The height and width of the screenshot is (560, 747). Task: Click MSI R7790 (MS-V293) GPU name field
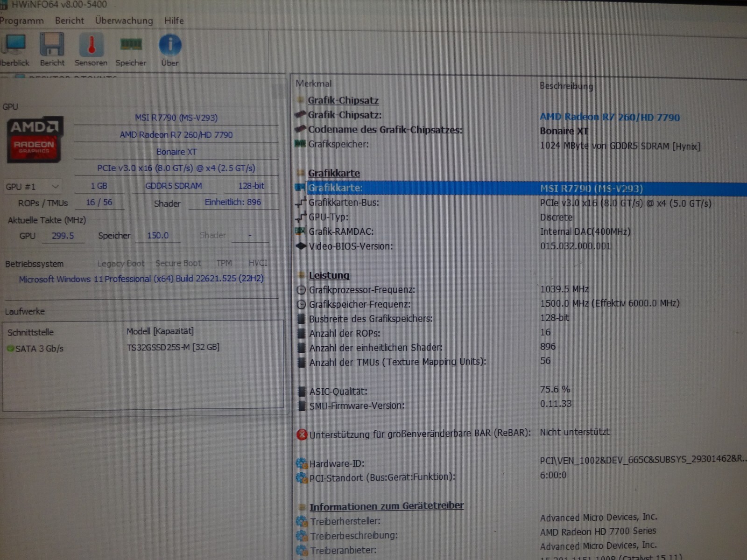(x=176, y=118)
